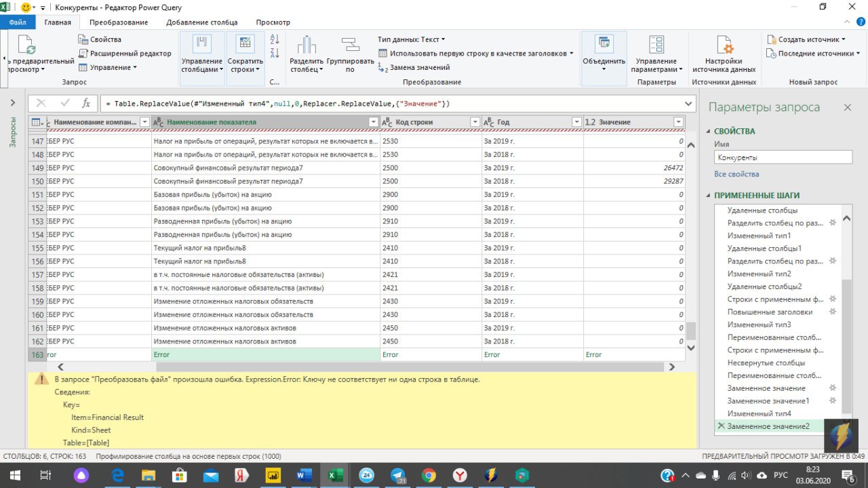Image resolution: width=868 pixels, height=488 pixels.
Task: Select row number 163
Action: tap(37, 354)
